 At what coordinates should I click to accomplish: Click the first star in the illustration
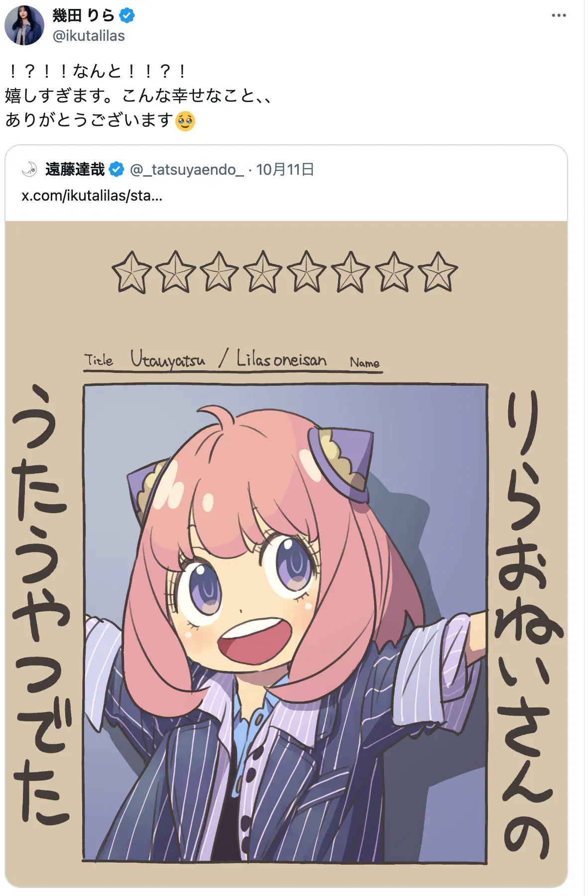pyautogui.click(x=131, y=272)
